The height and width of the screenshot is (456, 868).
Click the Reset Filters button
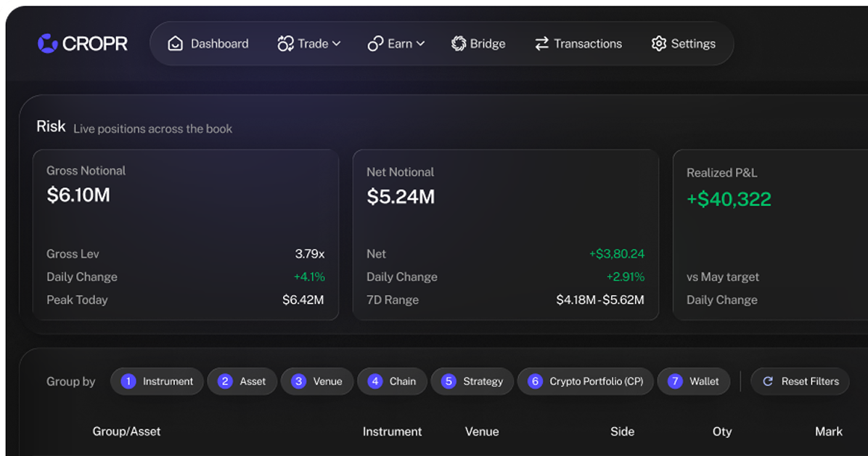[800, 381]
